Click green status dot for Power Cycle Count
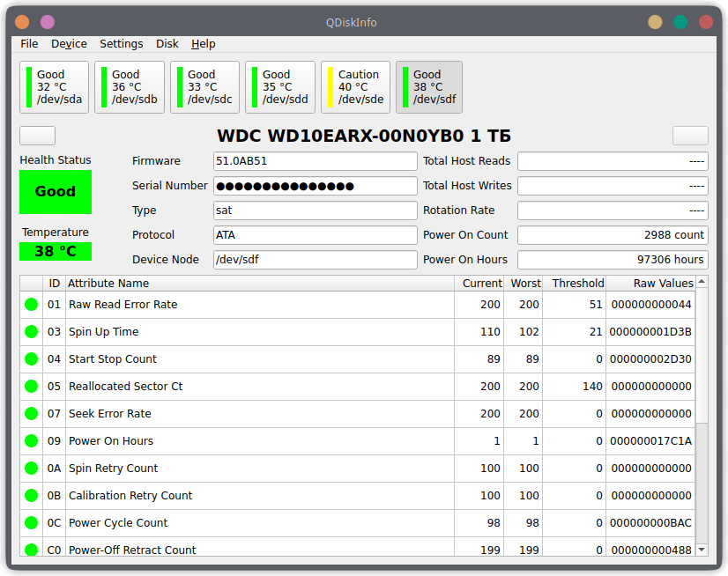This screenshot has height=576, width=728. [x=31, y=522]
